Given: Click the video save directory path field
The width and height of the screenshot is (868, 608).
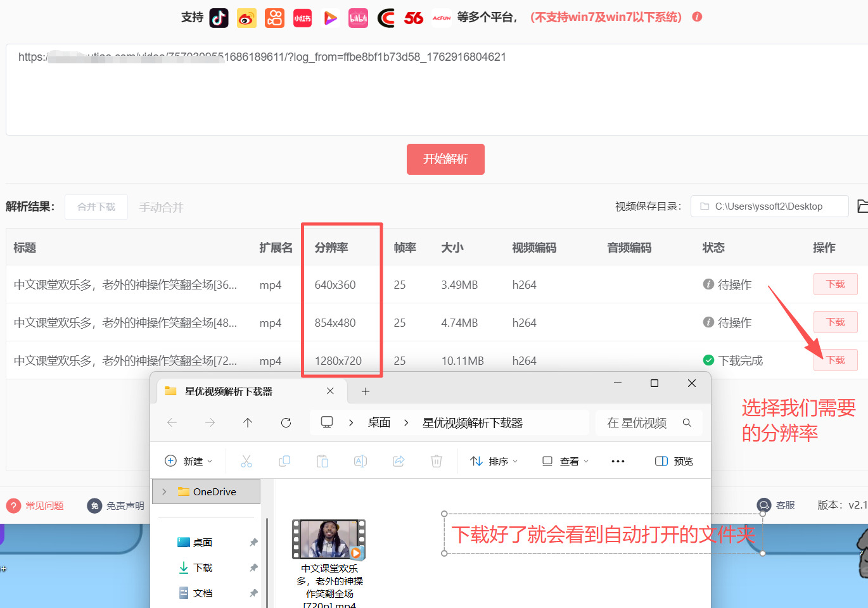Looking at the screenshot, I should [769, 206].
